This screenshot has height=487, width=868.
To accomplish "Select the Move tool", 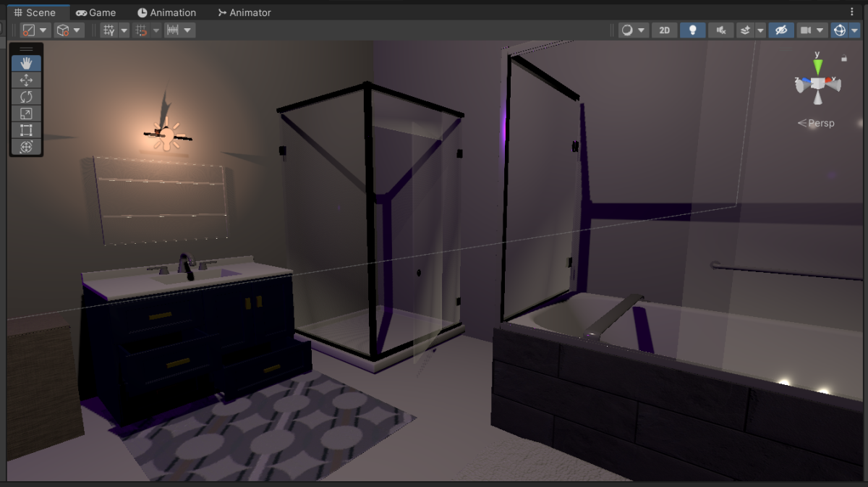I will [x=26, y=80].
